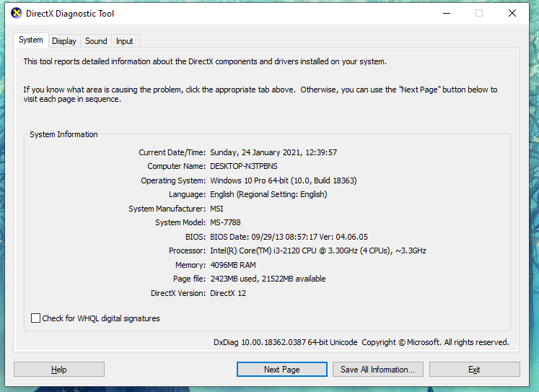The width and height of the screenshot is (539, 392).
Task: Click the Exit button
Action: click(474, 370)
